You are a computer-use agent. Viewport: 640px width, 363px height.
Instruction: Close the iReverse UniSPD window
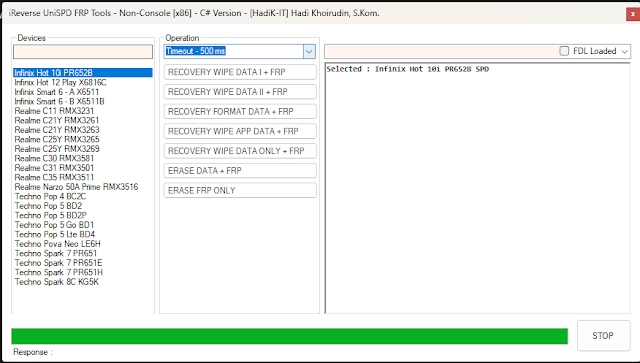tap(633, 14)
